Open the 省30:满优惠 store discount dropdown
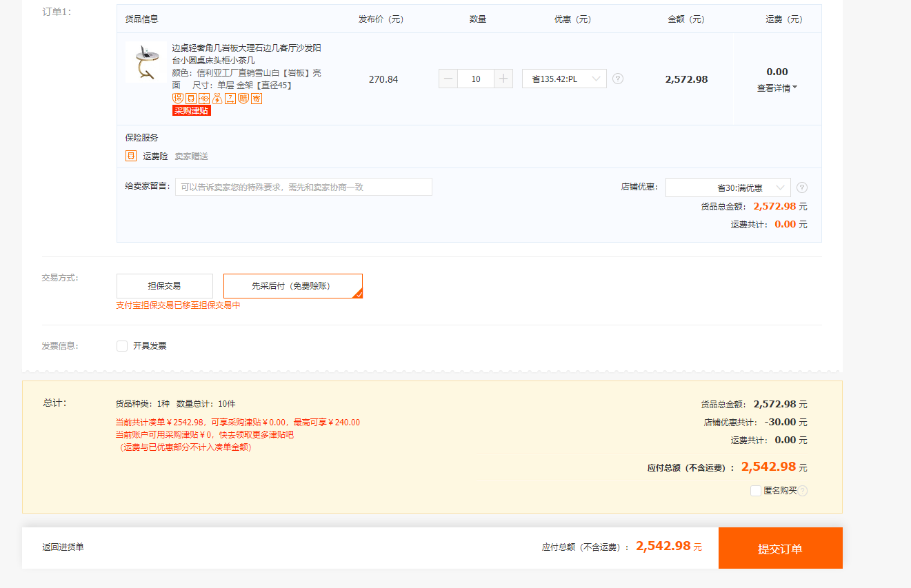Screen dimensions: 911x588 pos(728,187)
